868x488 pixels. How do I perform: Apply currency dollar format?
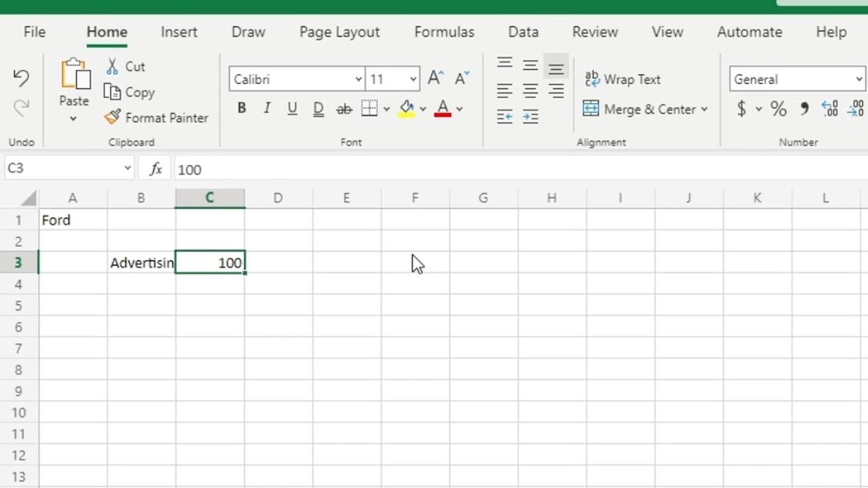(x=742, y=108)
